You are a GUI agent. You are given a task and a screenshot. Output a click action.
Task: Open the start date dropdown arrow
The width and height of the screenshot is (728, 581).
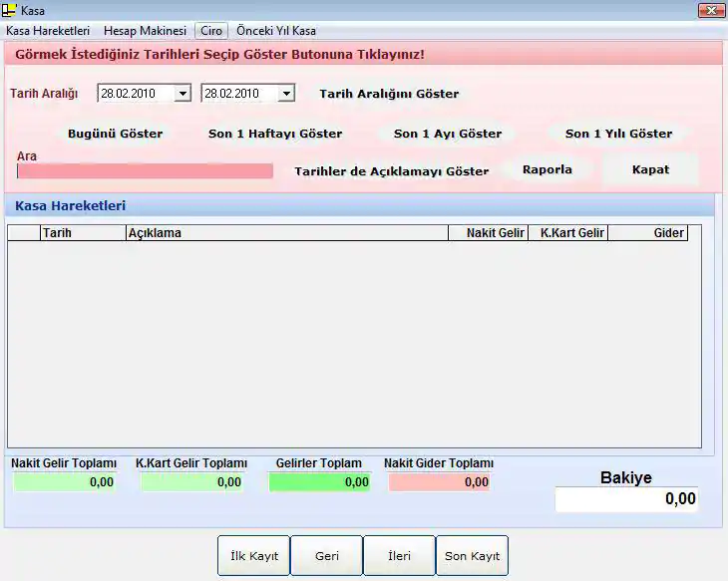pos(182,94)
